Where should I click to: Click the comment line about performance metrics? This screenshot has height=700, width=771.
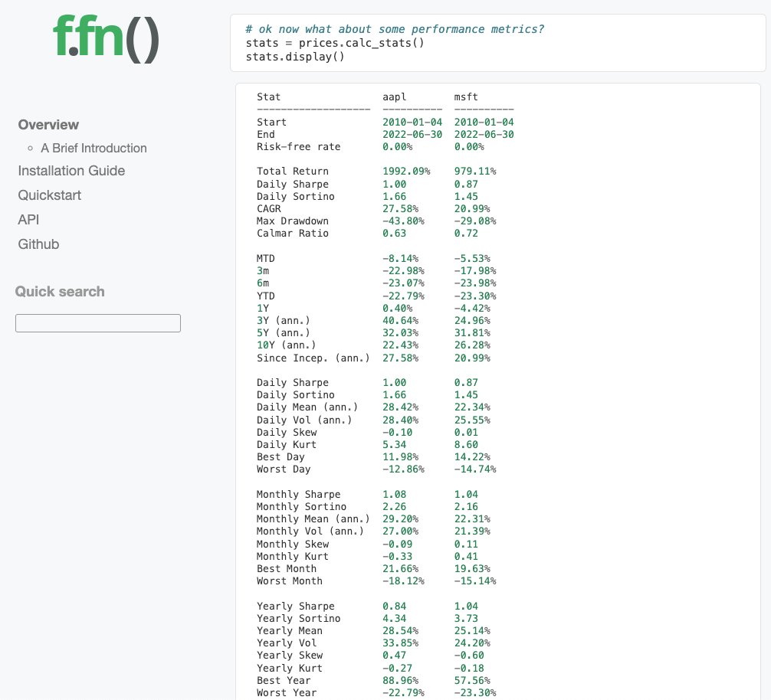(395, 29)
